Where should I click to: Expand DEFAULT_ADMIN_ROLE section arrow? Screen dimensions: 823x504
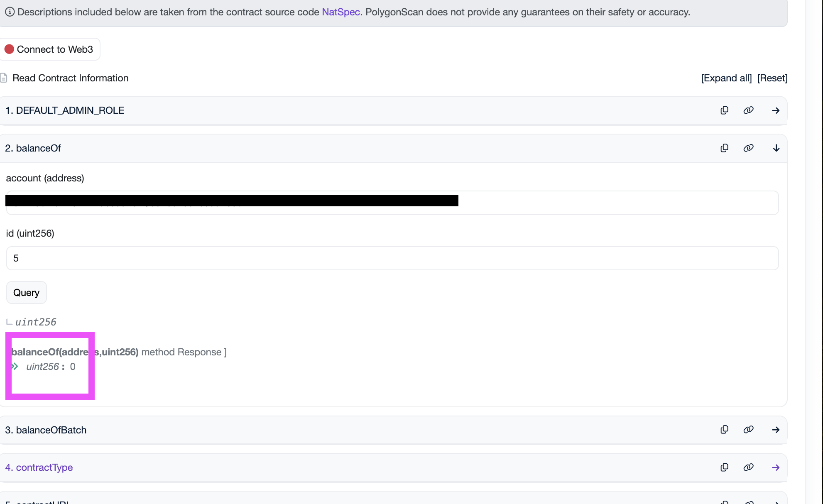(775, 110)
